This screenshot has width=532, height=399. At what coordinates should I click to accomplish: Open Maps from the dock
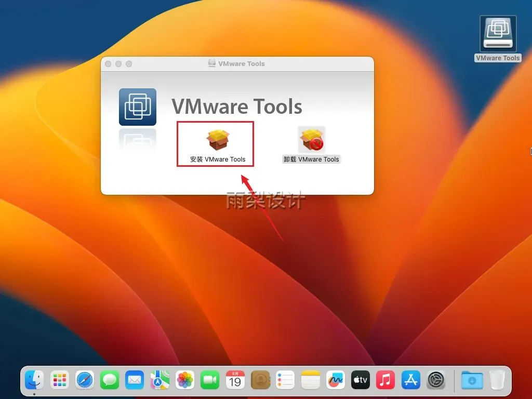click(160, 380)
